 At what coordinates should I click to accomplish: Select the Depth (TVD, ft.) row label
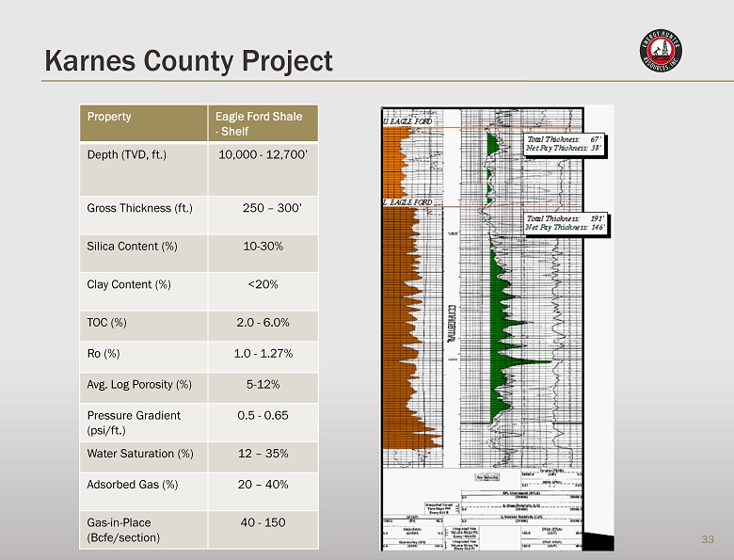pos(127,154)
